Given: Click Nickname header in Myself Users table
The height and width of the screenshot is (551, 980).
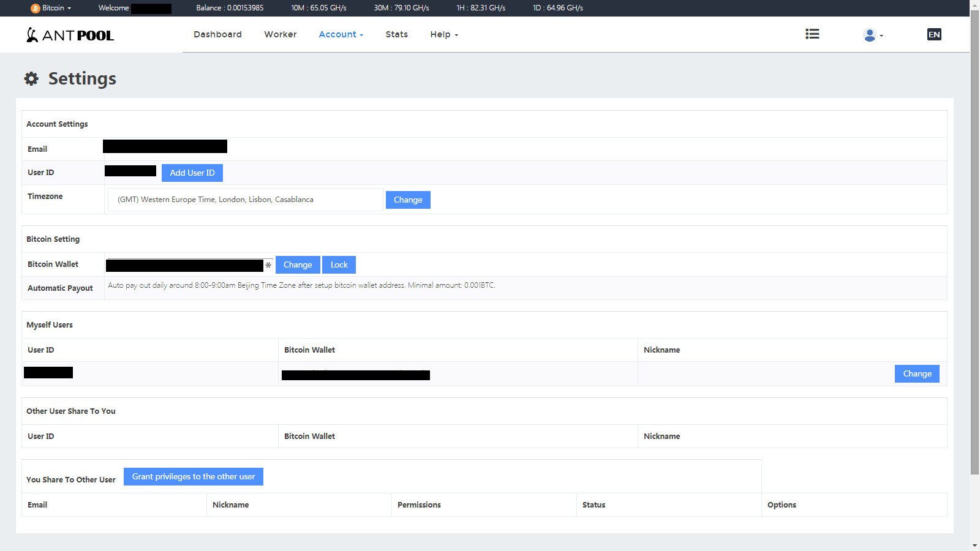Looking at the screenshot, I should click(661, 350).
